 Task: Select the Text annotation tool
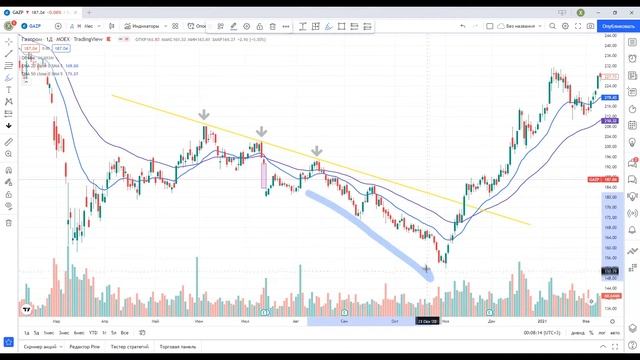pos(9,90)
